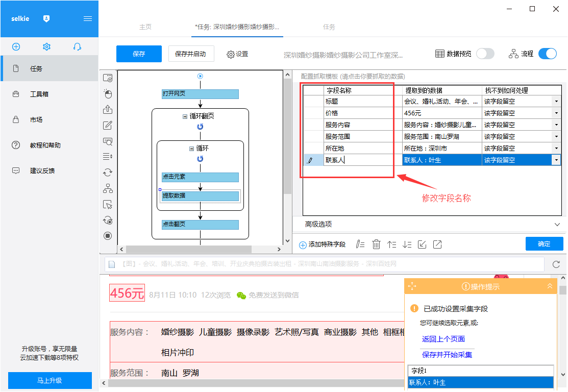This screenshot has height=392, width=568.
Task: Collapse the 循环翻页 loop box
Action: point(185,116)
